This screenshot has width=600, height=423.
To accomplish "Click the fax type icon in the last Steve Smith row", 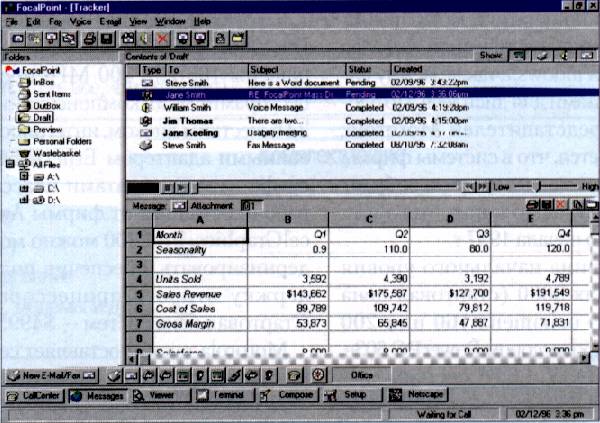I will (146, 145).
